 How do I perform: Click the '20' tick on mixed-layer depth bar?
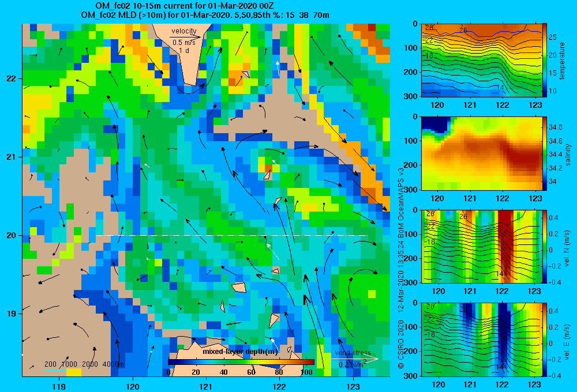click(196, 372)
